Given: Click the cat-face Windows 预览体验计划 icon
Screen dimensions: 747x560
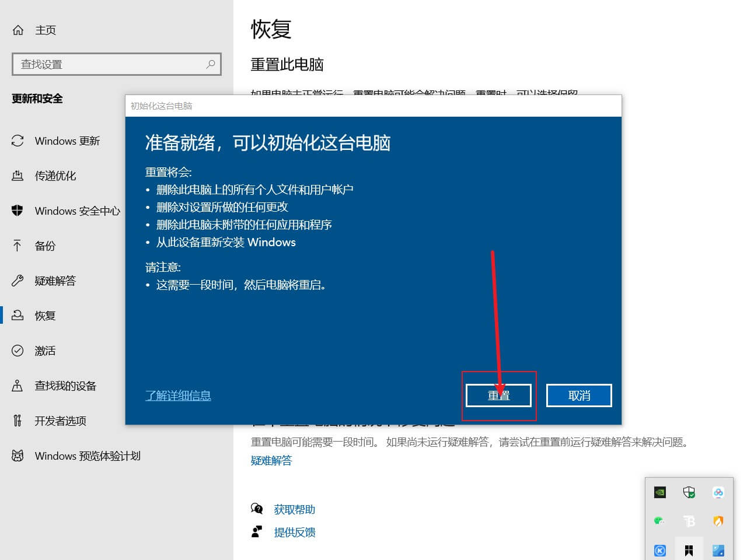Looking at the screenshot, I should click(x=18, y=456).
